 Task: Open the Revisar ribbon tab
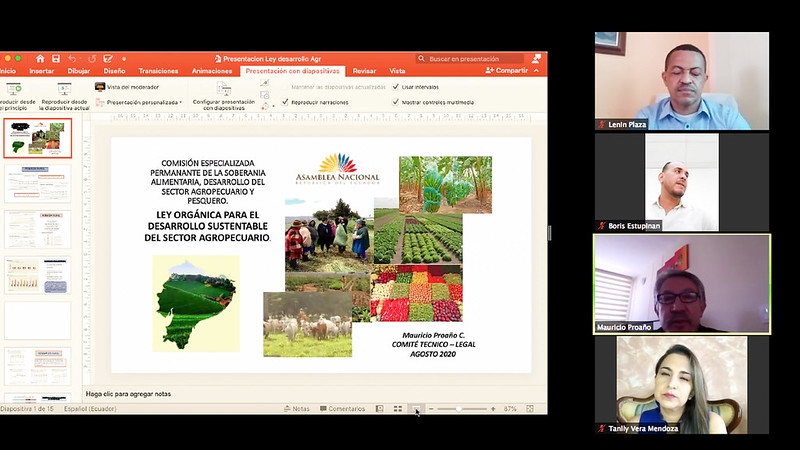click(364, 71)
